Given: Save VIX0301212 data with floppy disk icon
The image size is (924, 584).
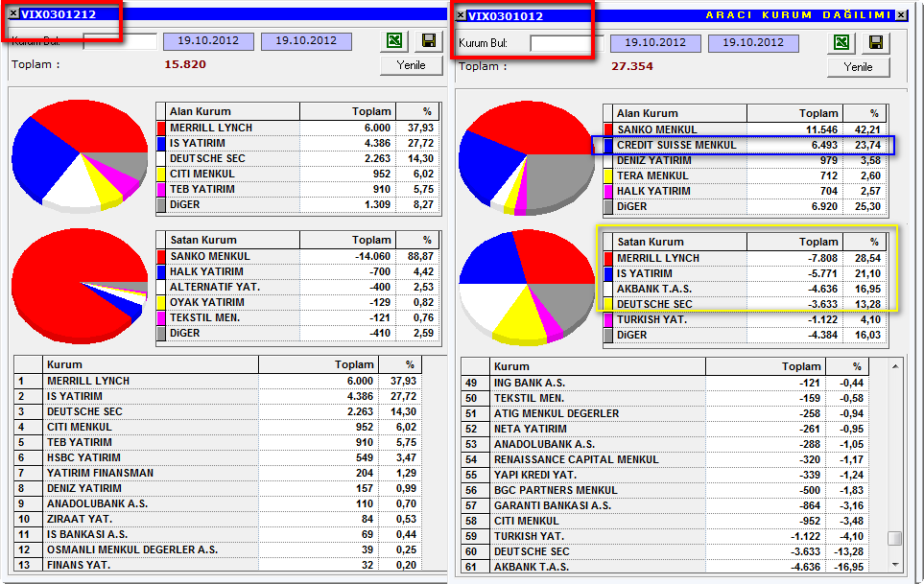Looking at the screenshot, I should 429,40.
